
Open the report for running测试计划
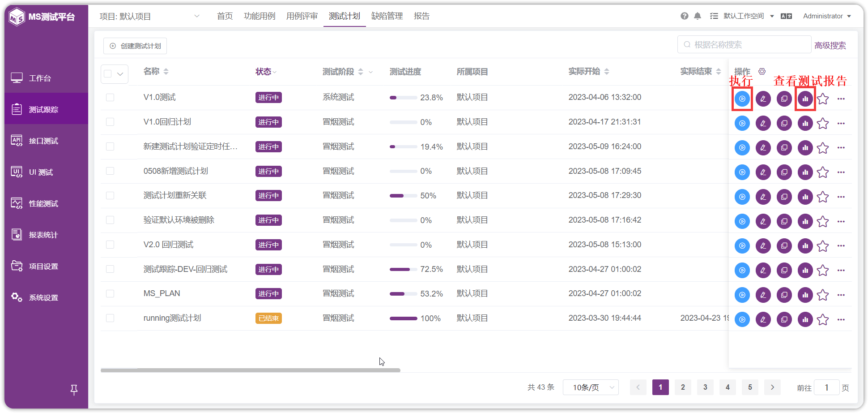click(x=805, y=319)
